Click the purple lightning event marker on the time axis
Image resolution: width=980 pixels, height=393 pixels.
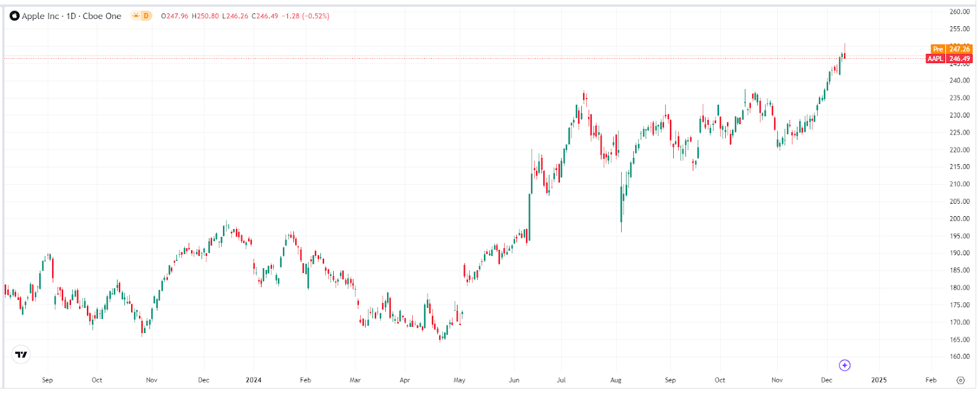click(845, 365)
